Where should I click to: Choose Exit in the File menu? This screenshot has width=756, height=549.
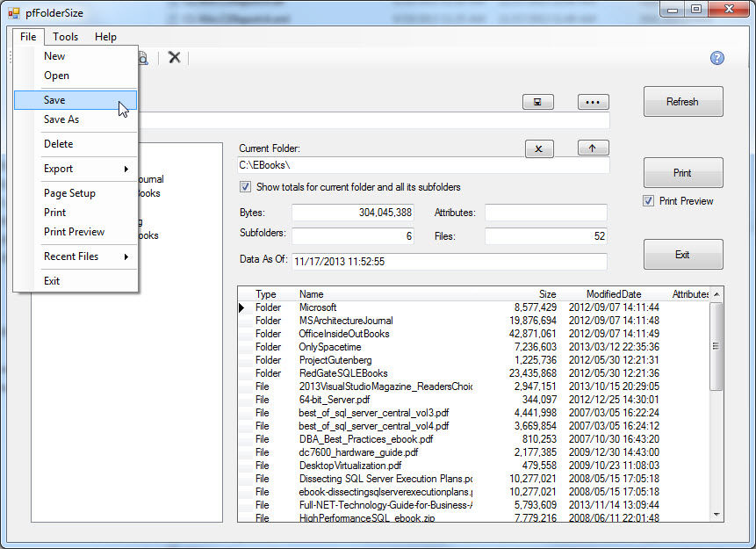tap(76, 281)
